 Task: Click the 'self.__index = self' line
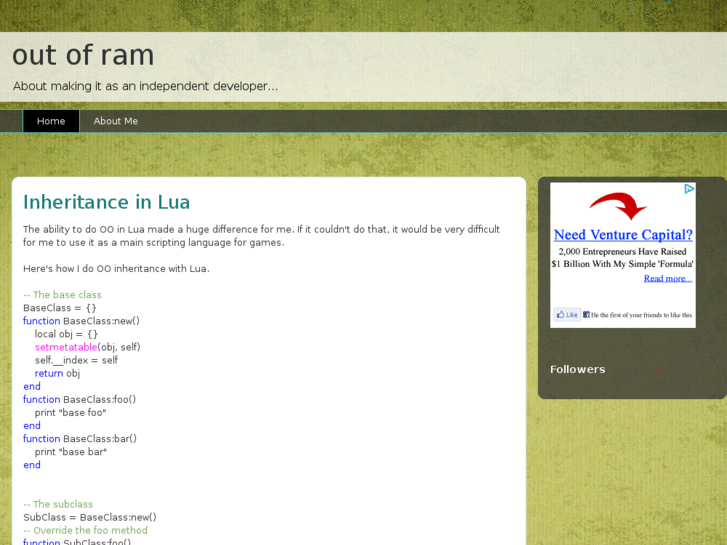(x=76, y=360)
